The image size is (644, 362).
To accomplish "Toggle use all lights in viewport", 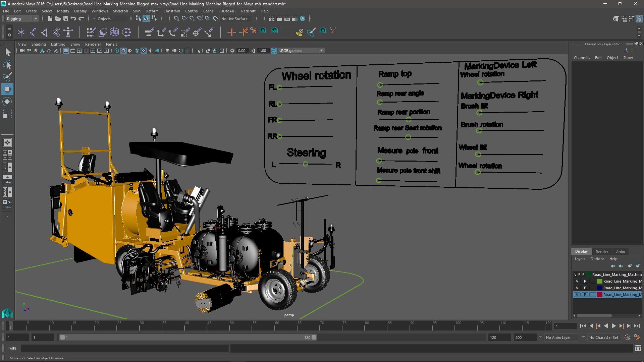I will pyautogui.click(x=150, y=51).
